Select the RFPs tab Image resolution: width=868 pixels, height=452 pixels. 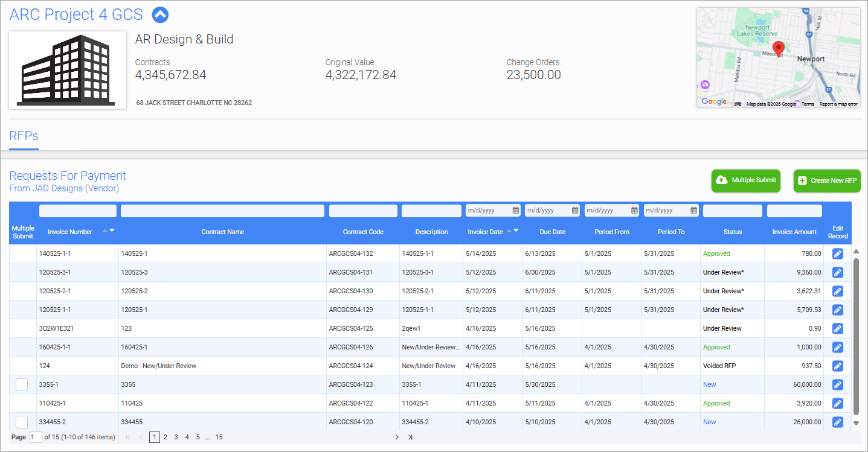(x=24, y=136)
